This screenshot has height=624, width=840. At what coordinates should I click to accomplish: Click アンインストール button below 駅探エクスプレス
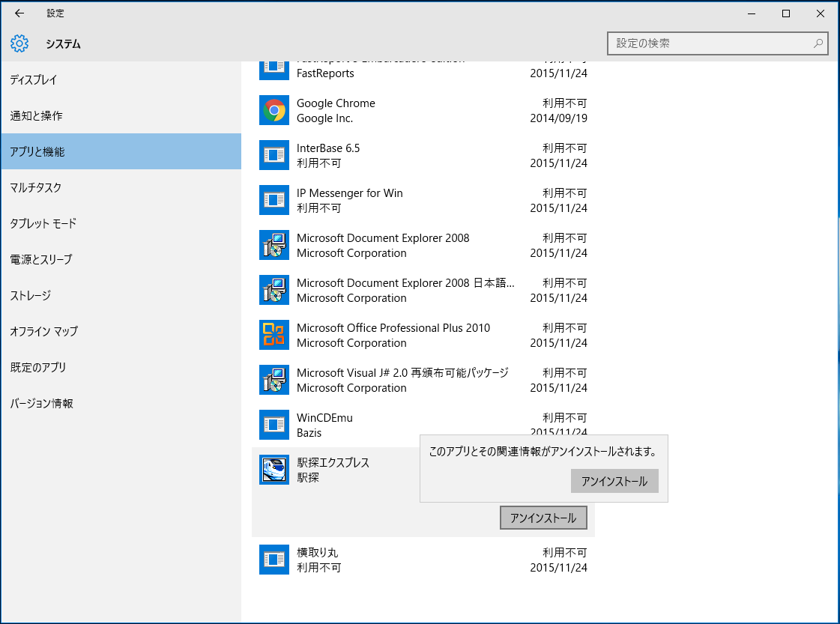(543, 518)
